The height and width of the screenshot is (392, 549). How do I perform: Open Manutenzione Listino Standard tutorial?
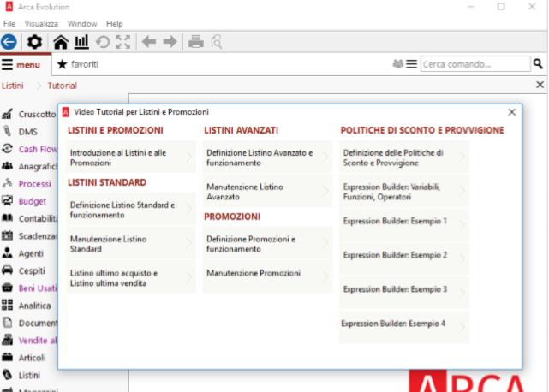[x=131, y=243]
